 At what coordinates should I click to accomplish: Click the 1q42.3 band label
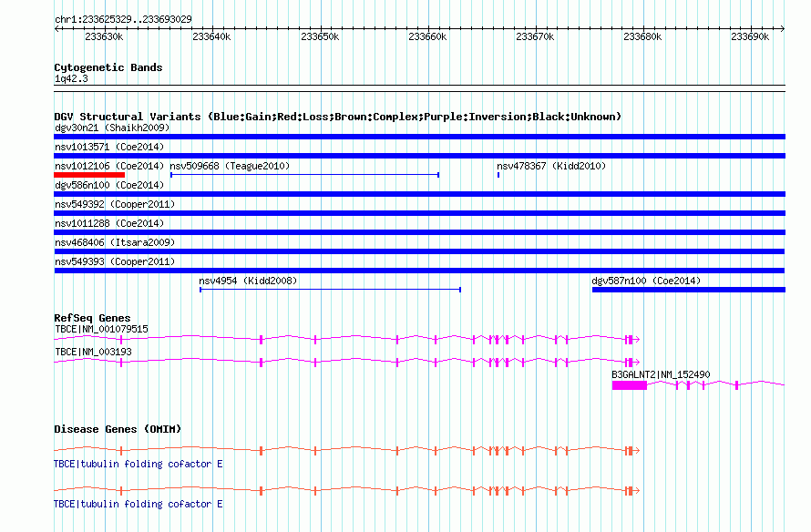[x=71, y=78]
